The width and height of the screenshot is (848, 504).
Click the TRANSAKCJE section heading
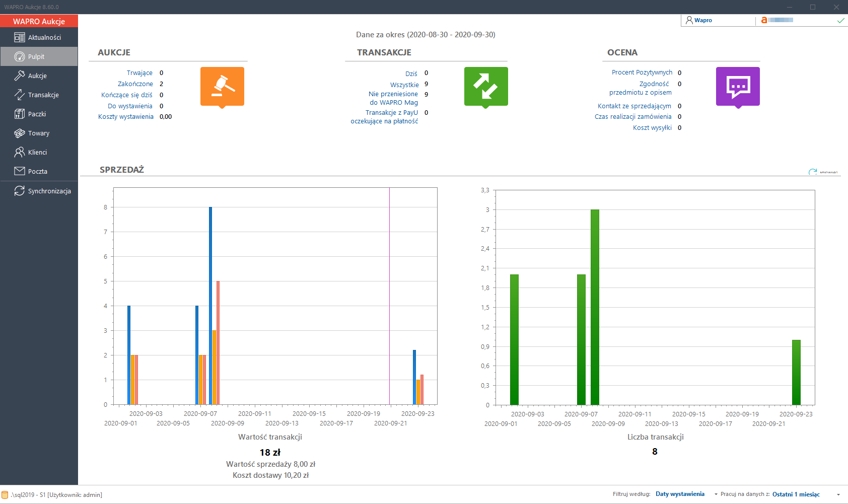[x=384, y=52]
